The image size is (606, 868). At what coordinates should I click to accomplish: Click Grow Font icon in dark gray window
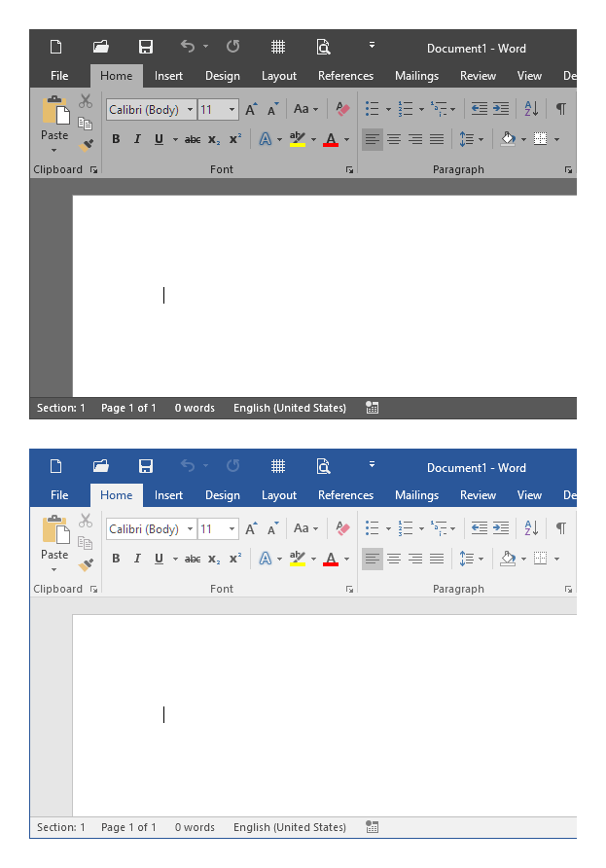click(251, 110)
